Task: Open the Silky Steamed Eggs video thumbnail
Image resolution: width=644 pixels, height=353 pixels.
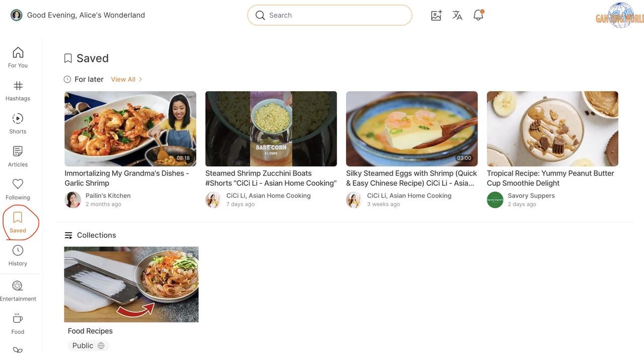Action: pyautogui.click(x=412, y=128)
